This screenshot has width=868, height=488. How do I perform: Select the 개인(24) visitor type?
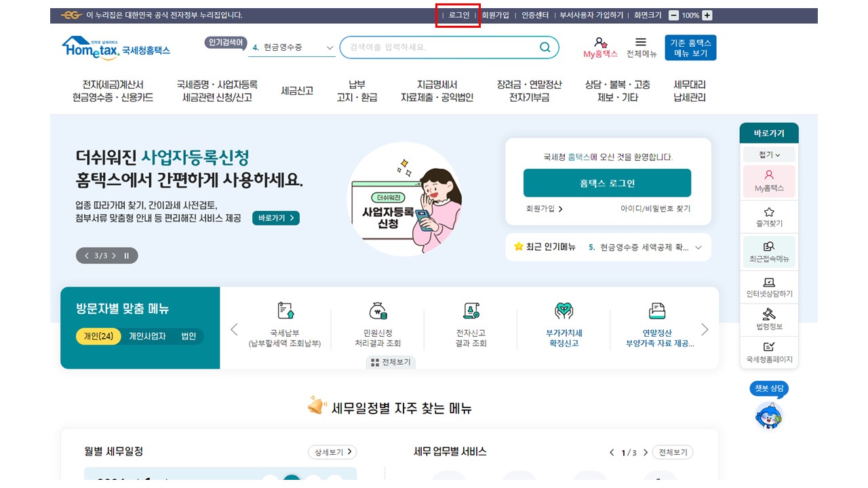pos(98,336)
